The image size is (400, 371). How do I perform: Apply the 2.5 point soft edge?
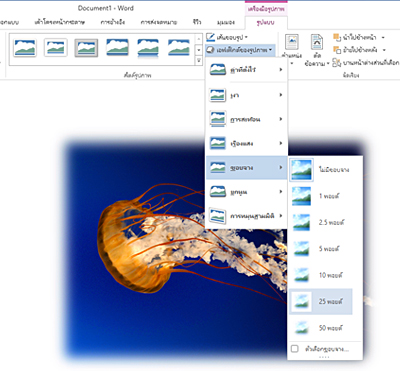(321, 222)
